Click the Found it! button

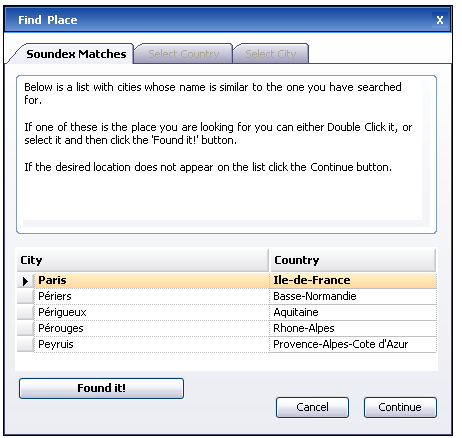(x=101, y=388)
